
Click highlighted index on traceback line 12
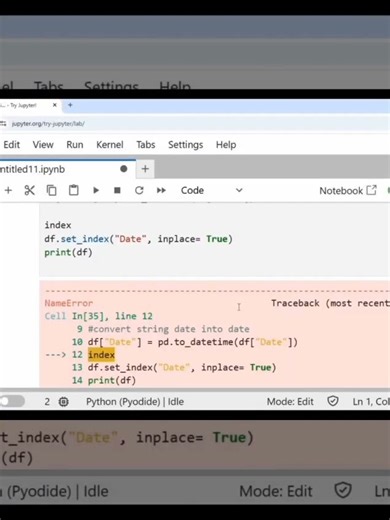[x=101, y=355]
